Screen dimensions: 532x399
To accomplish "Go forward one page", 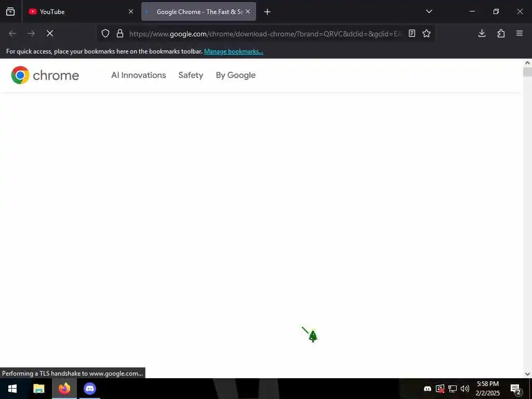I will tap(31, 33).
